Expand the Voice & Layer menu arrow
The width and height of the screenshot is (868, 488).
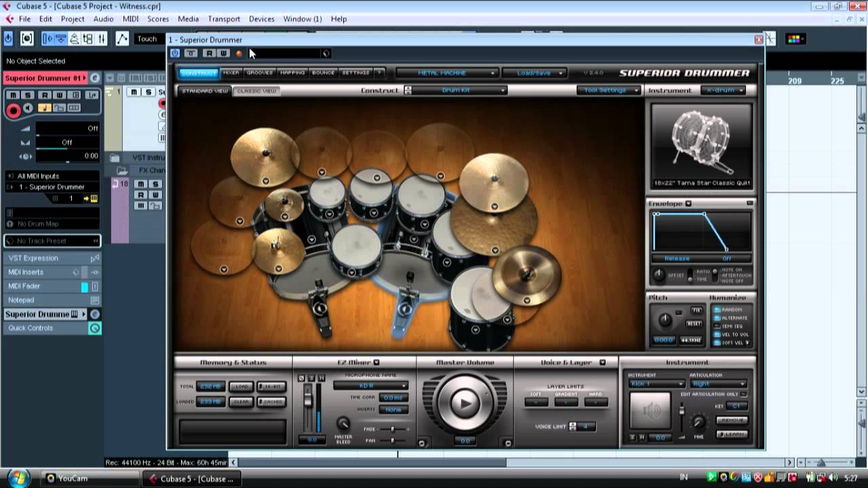click(x=602, y=363)
